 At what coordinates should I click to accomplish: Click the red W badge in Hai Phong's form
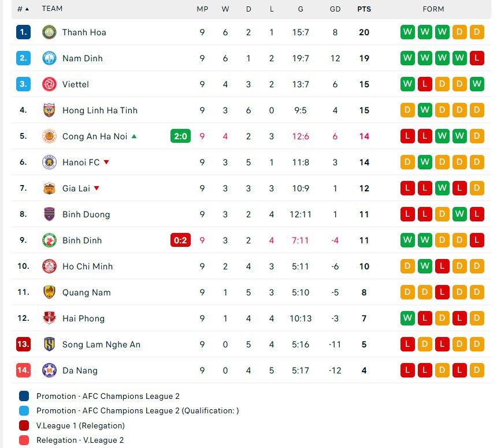pyautogui.click(x=407, y=319)
